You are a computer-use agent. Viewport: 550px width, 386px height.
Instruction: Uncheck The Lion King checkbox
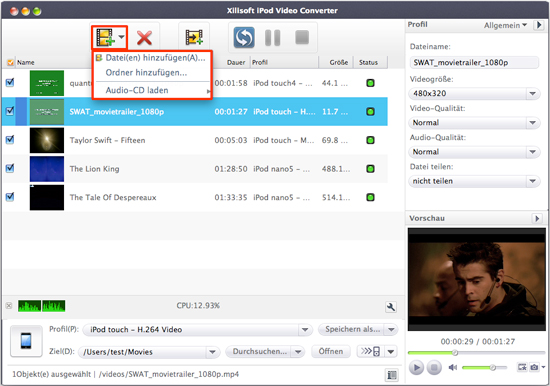(x=10, y=168)
